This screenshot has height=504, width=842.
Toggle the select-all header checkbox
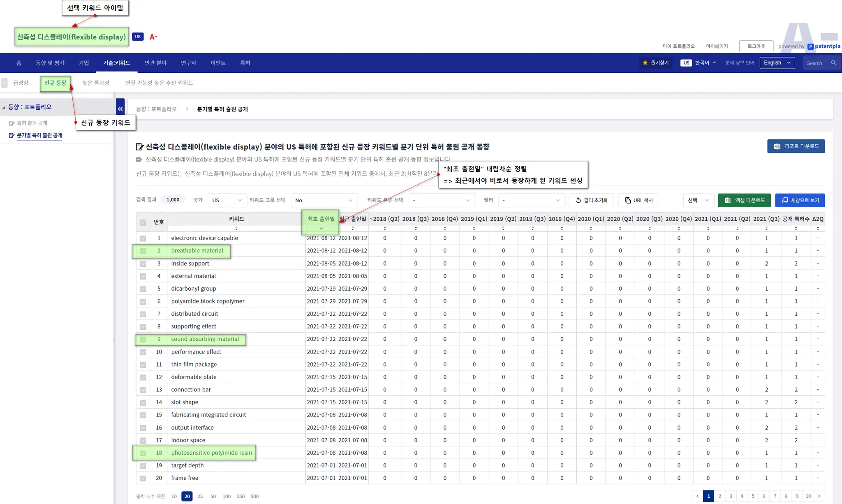pos(143,222)
